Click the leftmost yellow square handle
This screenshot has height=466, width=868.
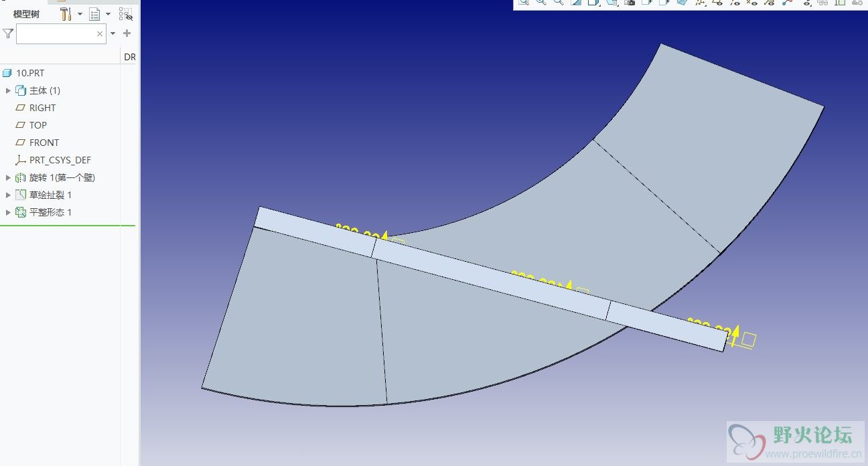pos(398,242)
